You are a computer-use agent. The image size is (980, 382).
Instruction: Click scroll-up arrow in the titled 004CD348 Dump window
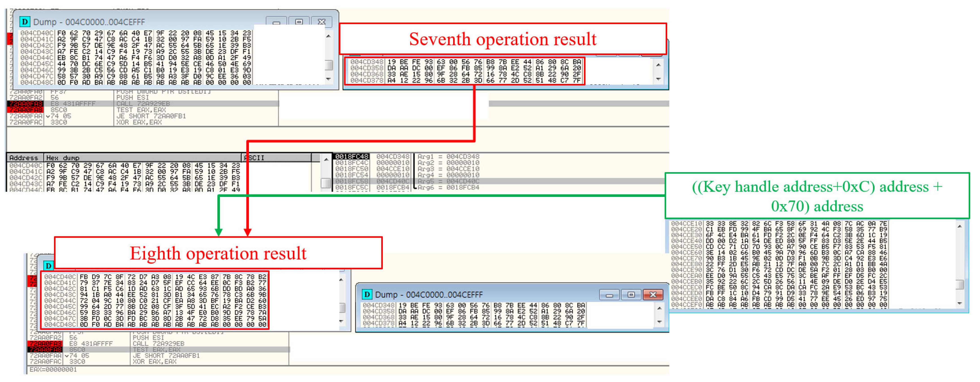(x=659, y=308)
